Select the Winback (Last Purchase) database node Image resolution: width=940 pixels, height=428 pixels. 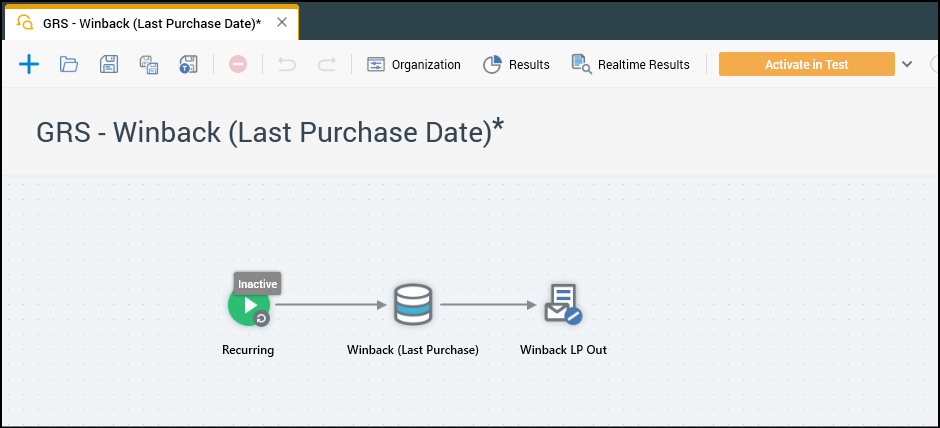pos(413,305)
